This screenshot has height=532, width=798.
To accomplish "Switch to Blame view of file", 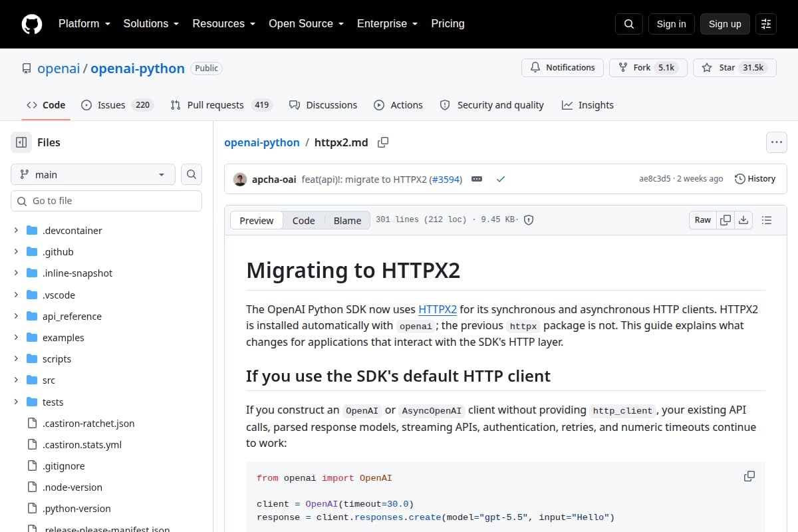I will 347,221.
